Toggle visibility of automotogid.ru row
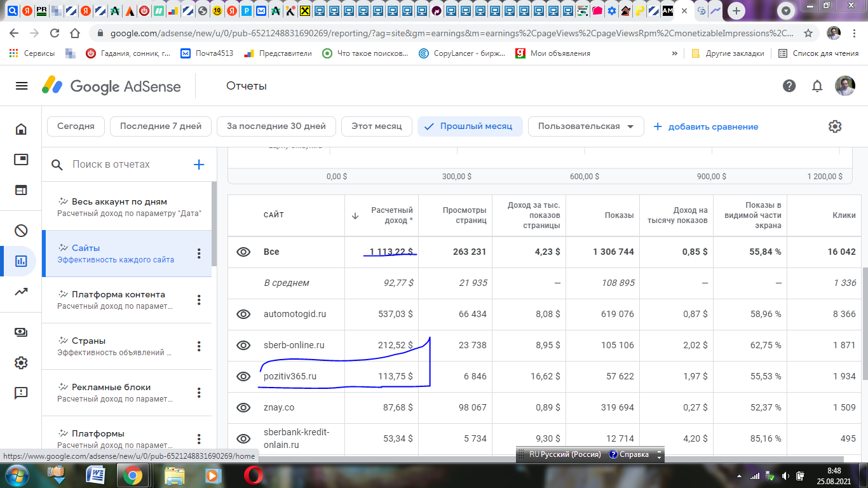This screenshot has height=488, width=868. point(243,314)
